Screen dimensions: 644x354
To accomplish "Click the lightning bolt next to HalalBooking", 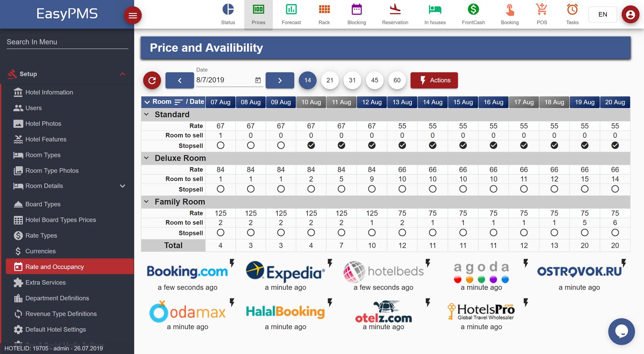I will coord(330,302).
